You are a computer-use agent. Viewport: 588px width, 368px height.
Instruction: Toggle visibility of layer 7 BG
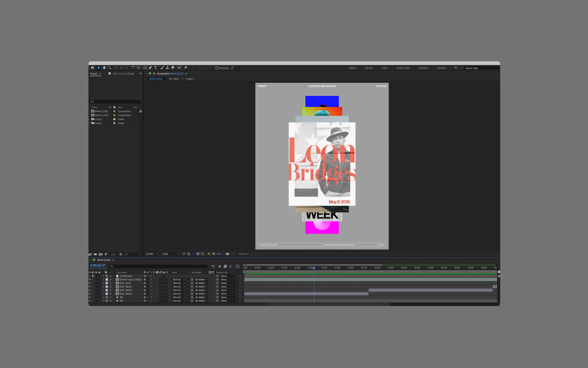90,297
